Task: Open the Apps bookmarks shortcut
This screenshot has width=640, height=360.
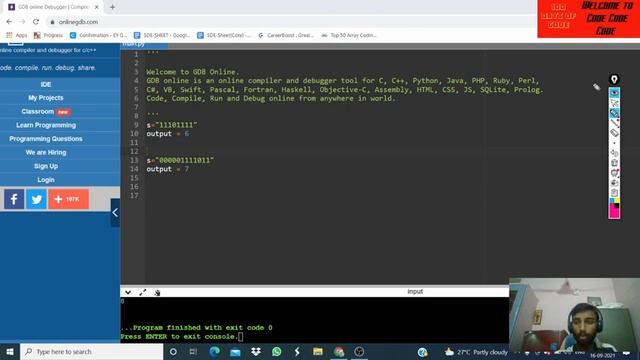Action: click(x=16, y=36)
